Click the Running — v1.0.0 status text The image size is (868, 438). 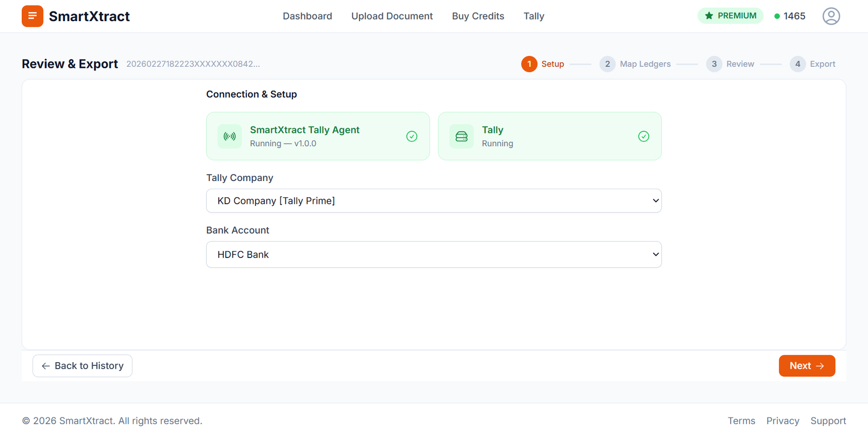pos(283,144)
